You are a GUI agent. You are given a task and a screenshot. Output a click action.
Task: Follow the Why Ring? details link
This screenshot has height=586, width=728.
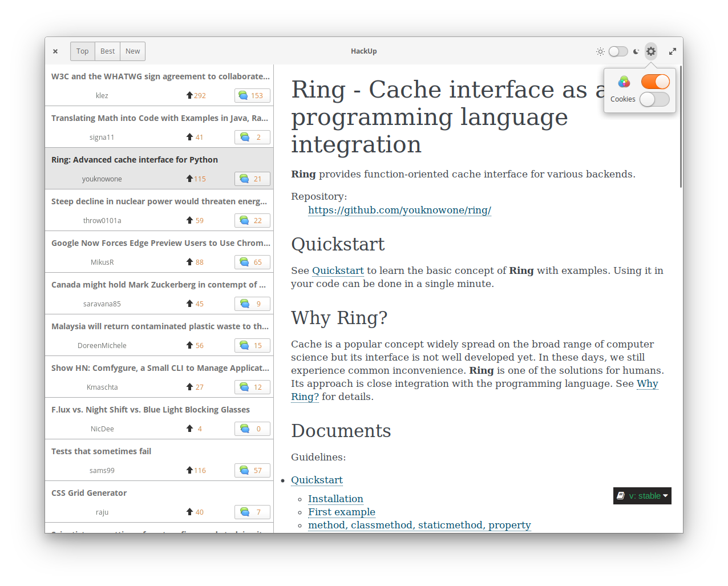(475, 390)
